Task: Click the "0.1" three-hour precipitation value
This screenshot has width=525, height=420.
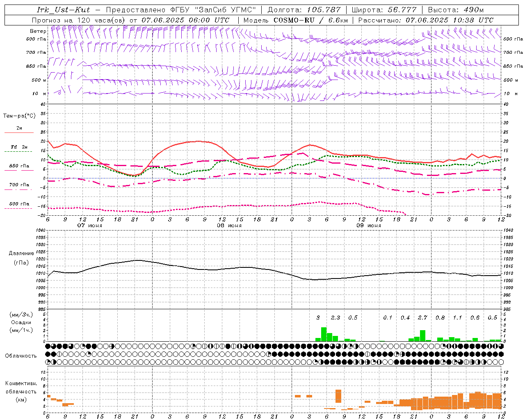Action: [x=388, y=317]
